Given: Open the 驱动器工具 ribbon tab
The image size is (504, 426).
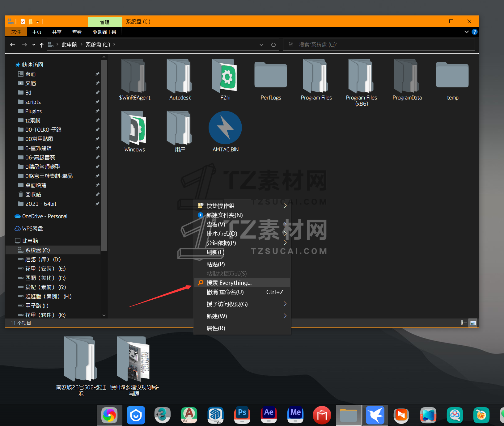Looking at the screenshot, I should tap(104, 32).
